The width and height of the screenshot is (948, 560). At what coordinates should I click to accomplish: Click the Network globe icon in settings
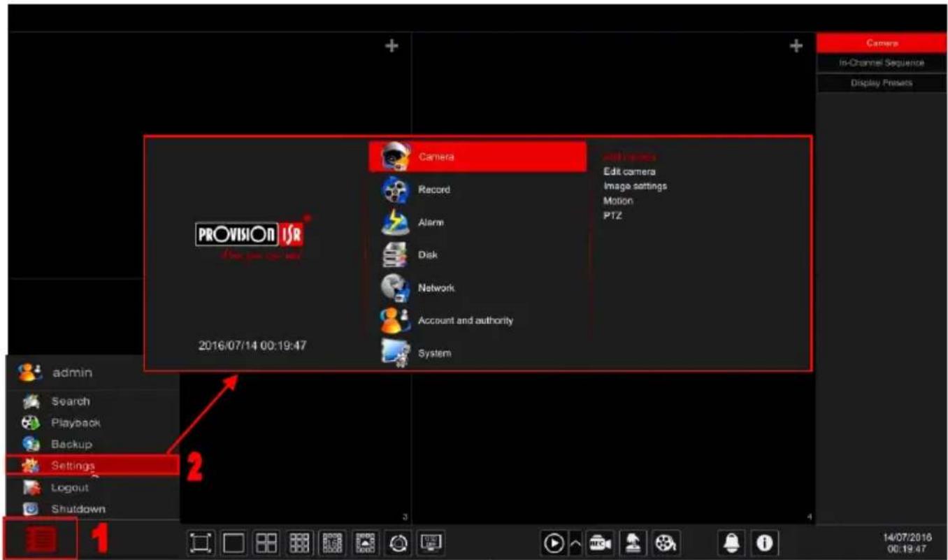click(395, 287)
